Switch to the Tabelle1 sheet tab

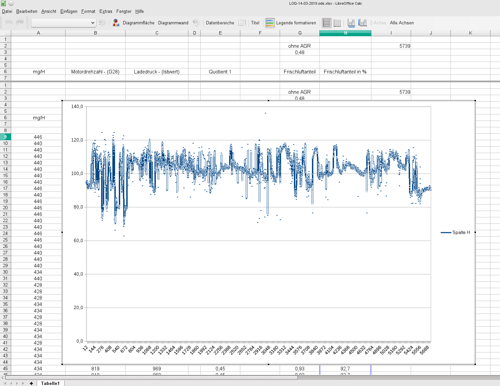click(50, 383)
